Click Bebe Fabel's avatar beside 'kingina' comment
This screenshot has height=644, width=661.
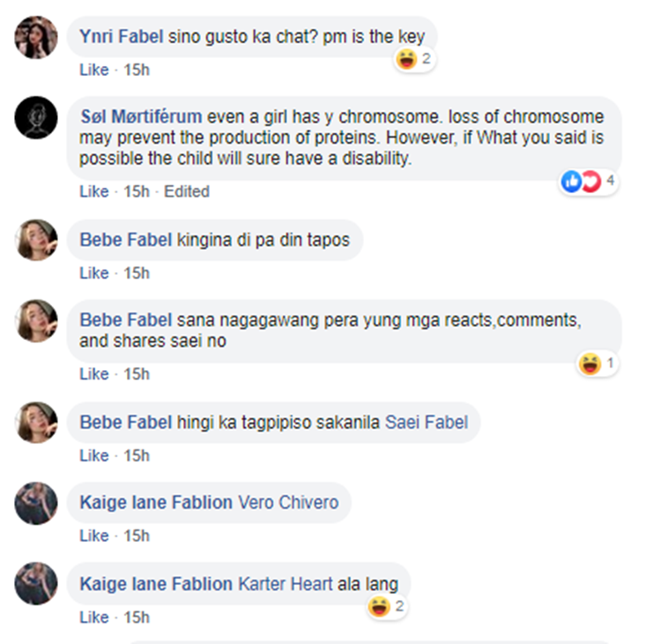coord(37,240)
